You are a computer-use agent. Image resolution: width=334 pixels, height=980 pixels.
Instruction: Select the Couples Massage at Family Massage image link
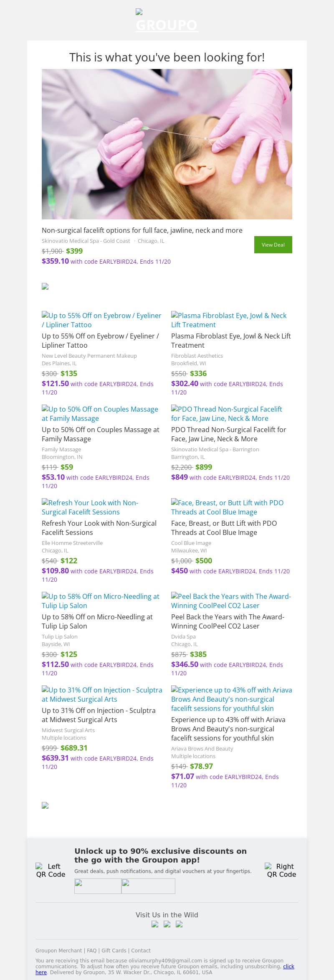point(100,414)
